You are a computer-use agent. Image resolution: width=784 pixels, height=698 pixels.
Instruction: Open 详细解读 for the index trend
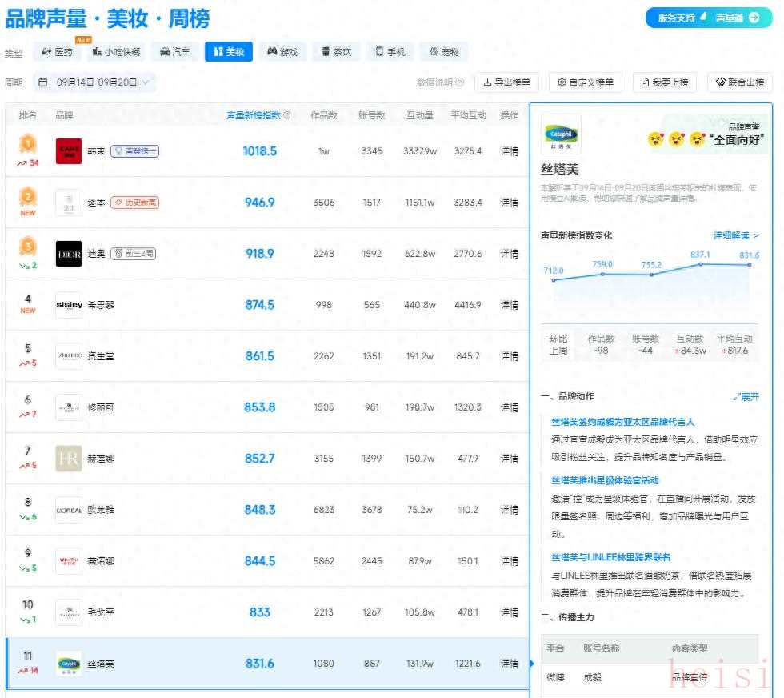click(x=735, y=235)
